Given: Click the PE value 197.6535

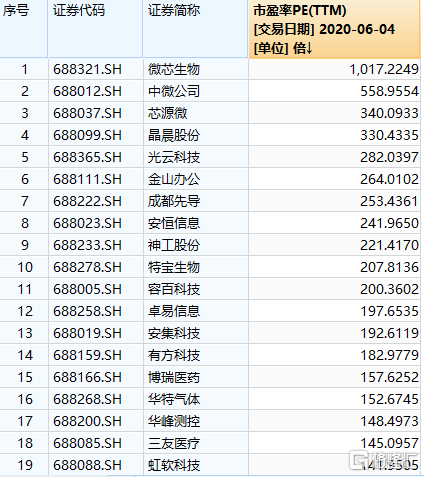Looking at the screenshot, I should coord(389,311).
